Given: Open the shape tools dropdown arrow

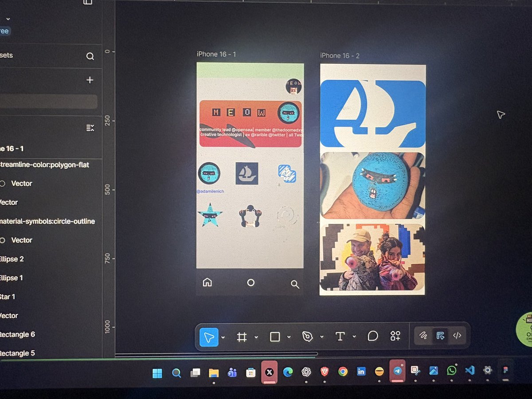Looking at the screenshot, I should tap(289, 337).
